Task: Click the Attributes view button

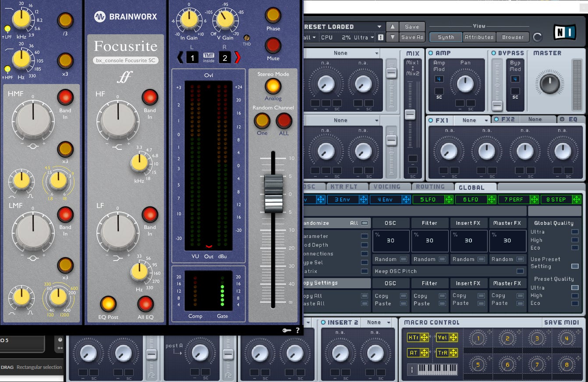Action: click(480, 37)
